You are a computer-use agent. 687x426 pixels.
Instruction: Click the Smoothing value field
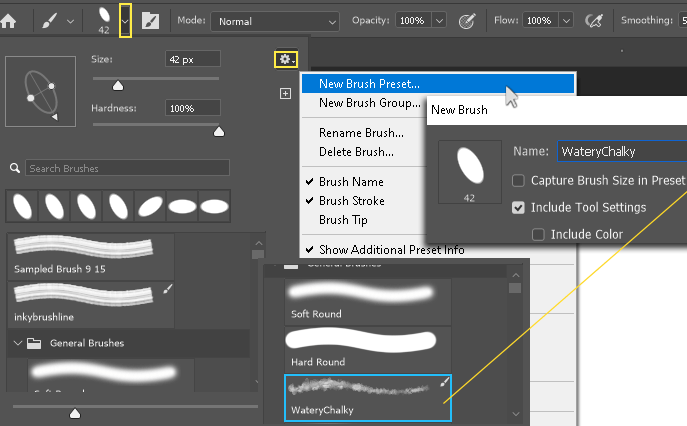click(x=683, y=21)
